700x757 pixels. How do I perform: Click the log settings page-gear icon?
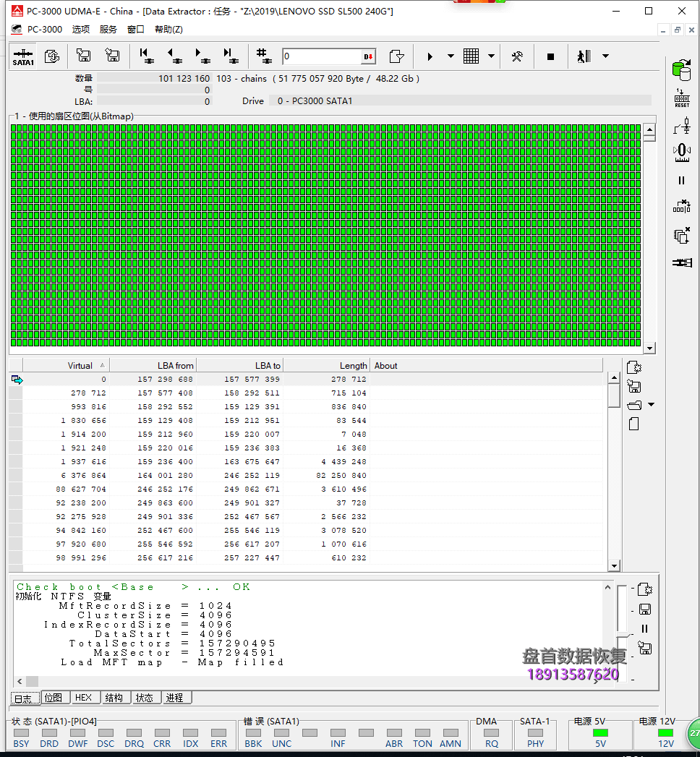pyautogui.click(x=645, y=589)
